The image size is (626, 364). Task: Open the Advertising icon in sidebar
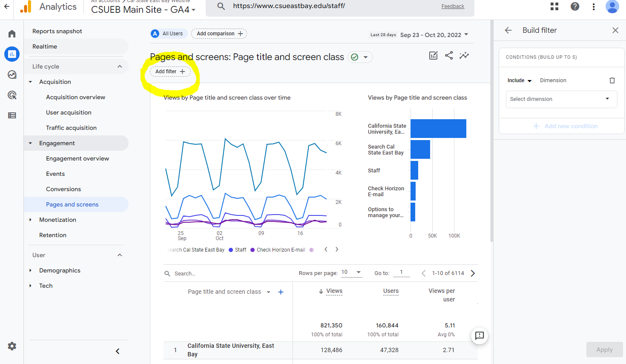(12, 95)
